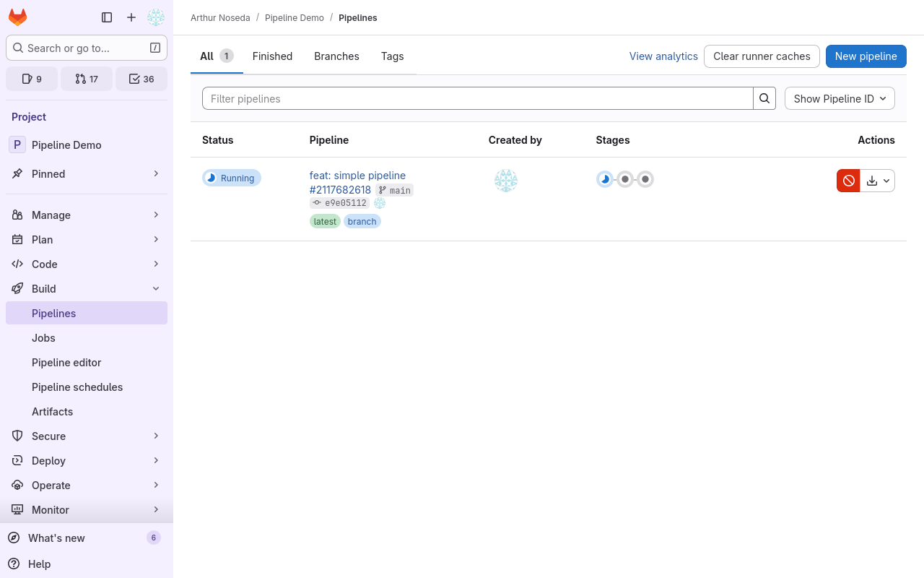Screen dimensions: 924x578
Task: Click the Filter pipelines input field
Action: pyautogui.click(x=477, y=98)
